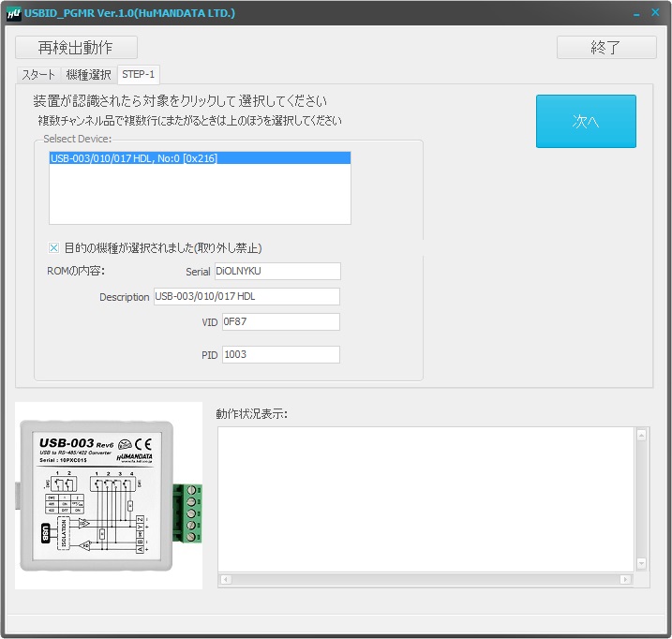
Task: Focus the PID field containing 1003
Action: [280, 355]
